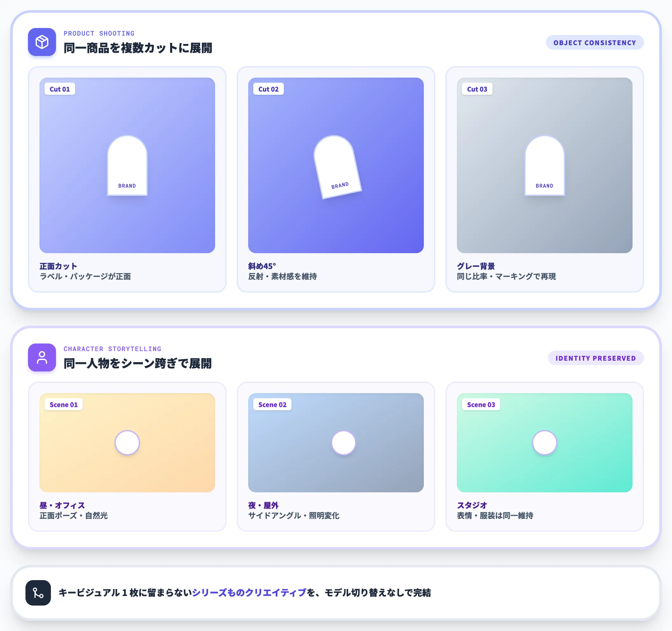Click the Scene 01 label tag
The height and width of the screenshot is (631, 672).
coord(64,405)
